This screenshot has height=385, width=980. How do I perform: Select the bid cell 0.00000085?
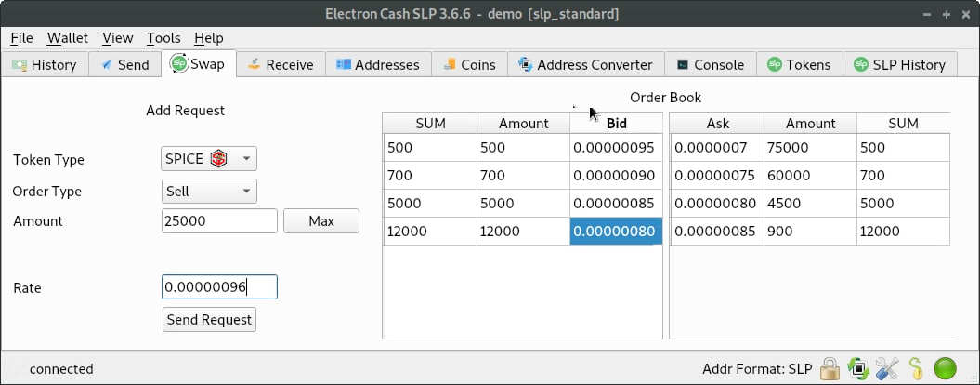point(616,204)
